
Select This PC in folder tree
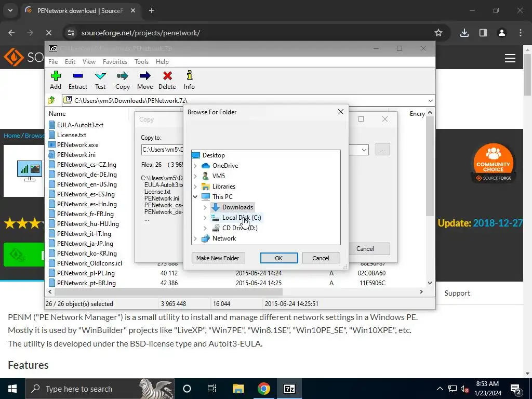217,196
